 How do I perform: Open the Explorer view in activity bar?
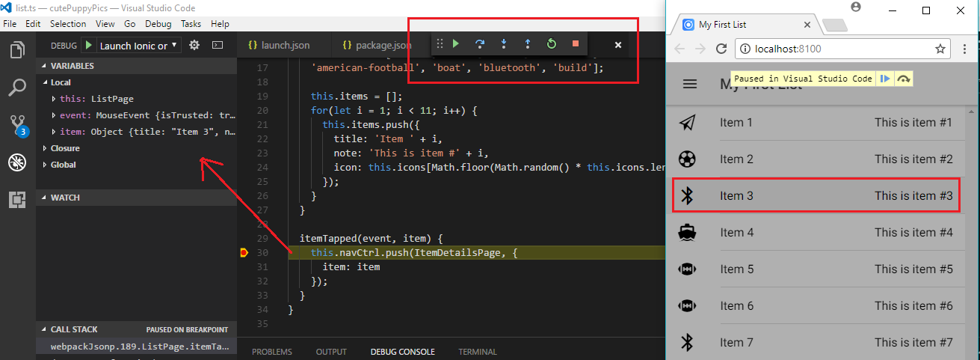[17, 51]
